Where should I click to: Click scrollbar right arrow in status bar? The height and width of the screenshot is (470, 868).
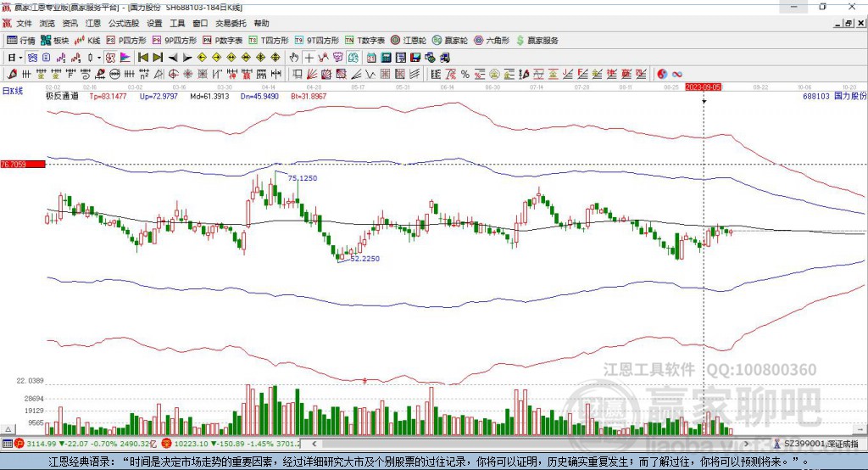(746, 444)
